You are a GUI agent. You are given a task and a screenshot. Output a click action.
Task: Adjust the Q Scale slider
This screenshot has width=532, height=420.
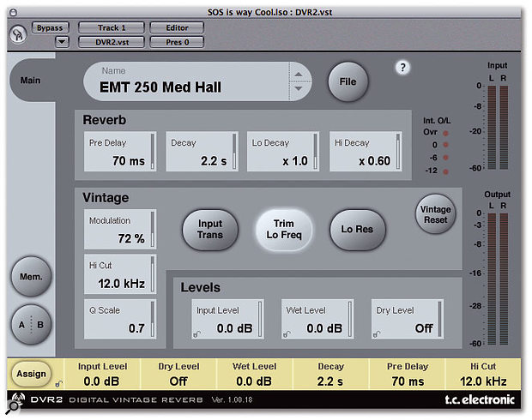tap(153, 319)
